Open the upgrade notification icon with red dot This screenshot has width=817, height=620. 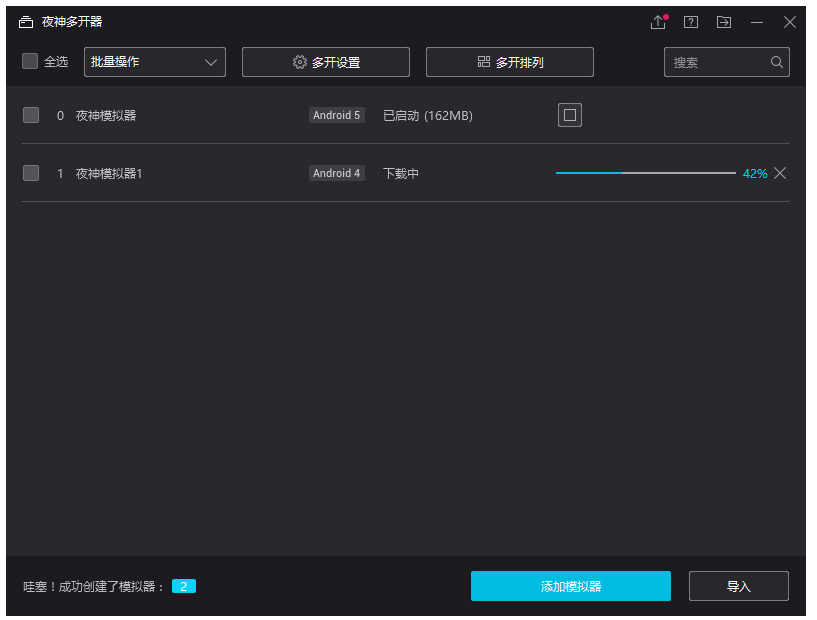tap(658, 21)
